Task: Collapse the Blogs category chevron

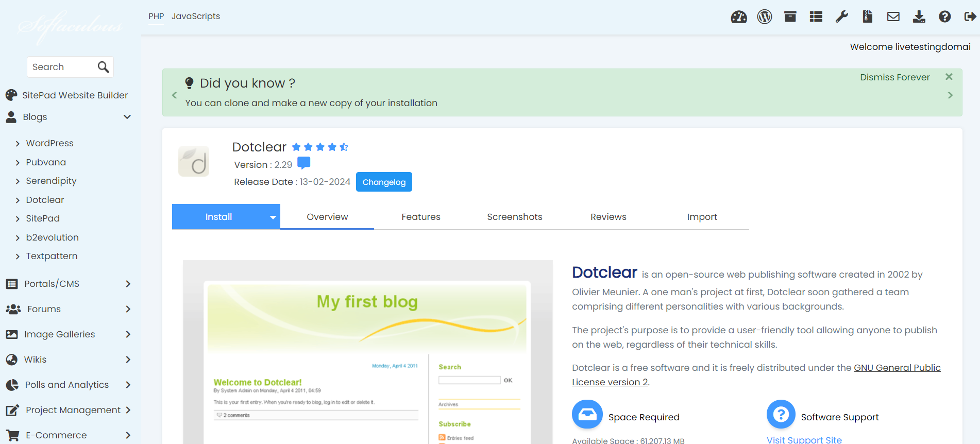Action: click(127, 117)
